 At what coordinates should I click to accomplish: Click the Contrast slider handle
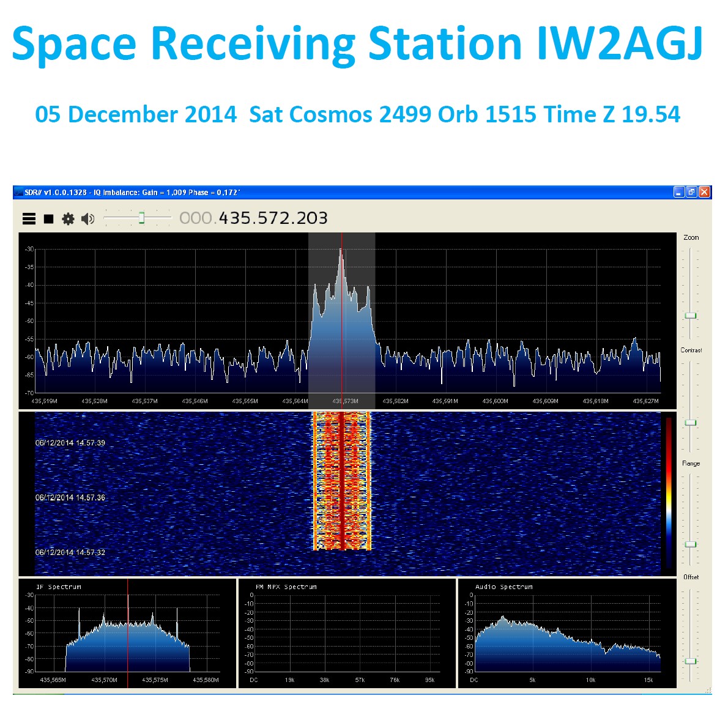[x=690, y=423]
